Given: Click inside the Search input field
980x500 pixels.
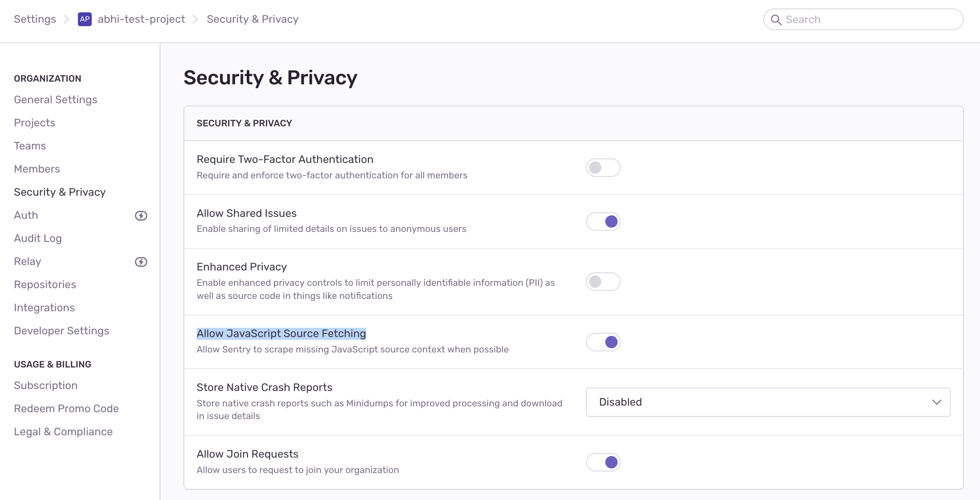Looking at the screenshot, I should pyautogui.click(x=848, y=19).
